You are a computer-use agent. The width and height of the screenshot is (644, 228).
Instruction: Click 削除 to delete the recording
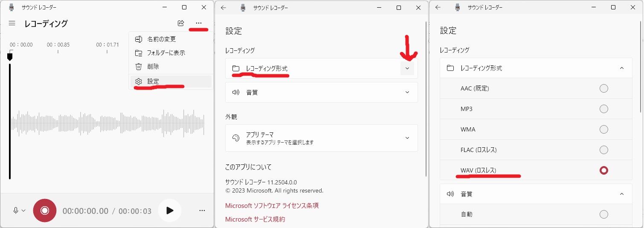coord(153,67)
